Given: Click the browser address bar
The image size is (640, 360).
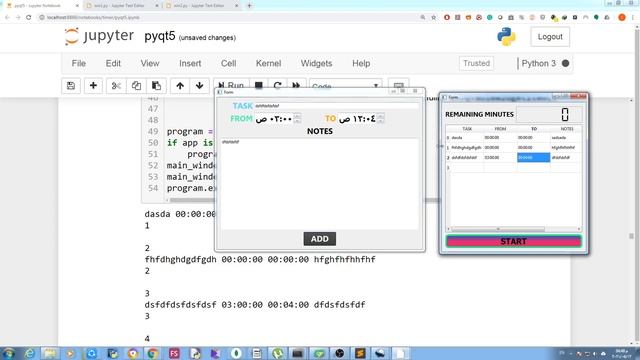Looking at the screenshot, I should 229,18.
